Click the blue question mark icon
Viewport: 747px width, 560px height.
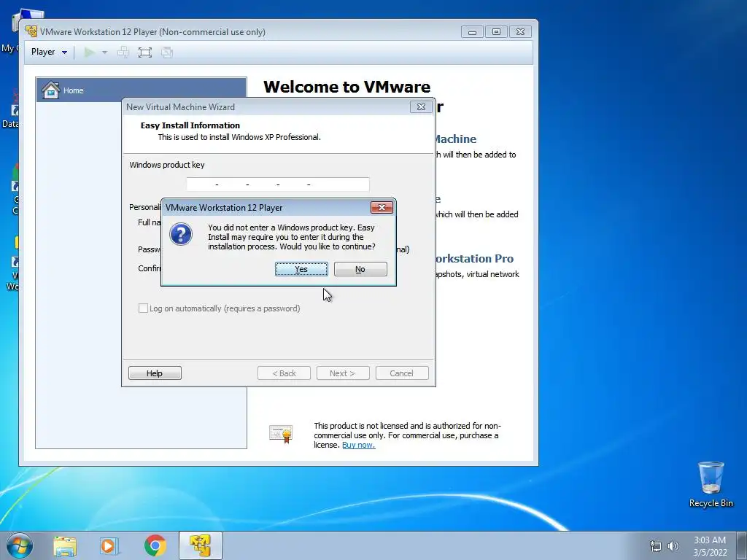coord(181,234)
